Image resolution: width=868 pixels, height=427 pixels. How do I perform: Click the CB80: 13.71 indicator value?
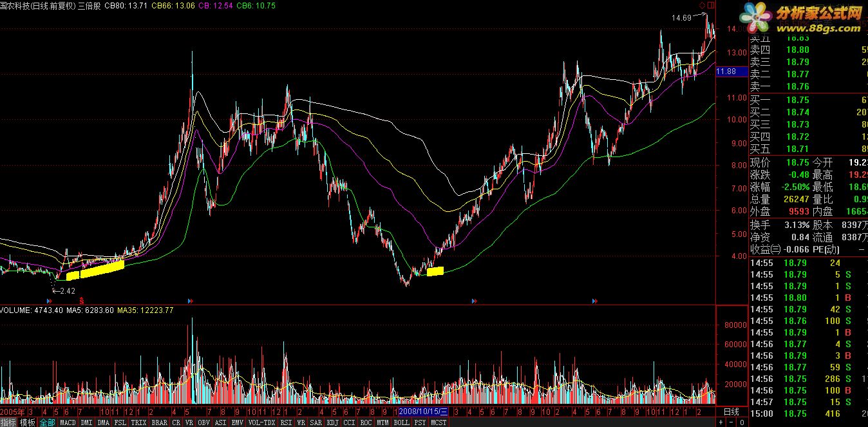[x=126, y=5]
